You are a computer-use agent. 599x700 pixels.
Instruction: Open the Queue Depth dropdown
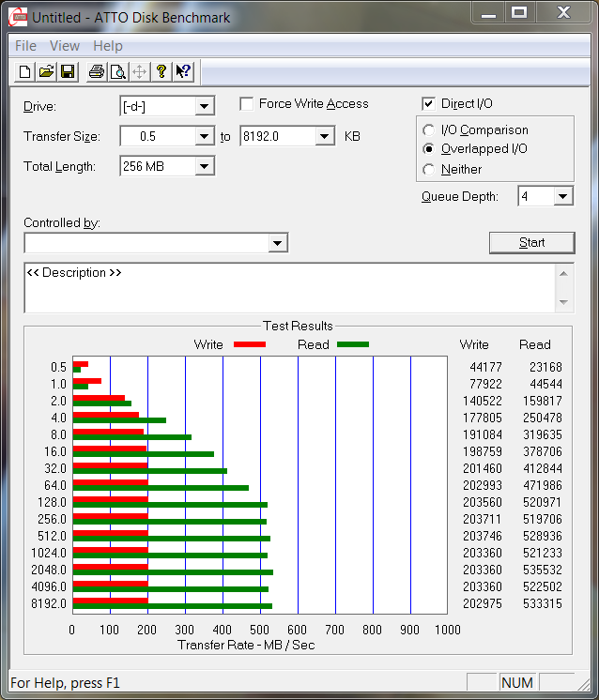(561, 196)
